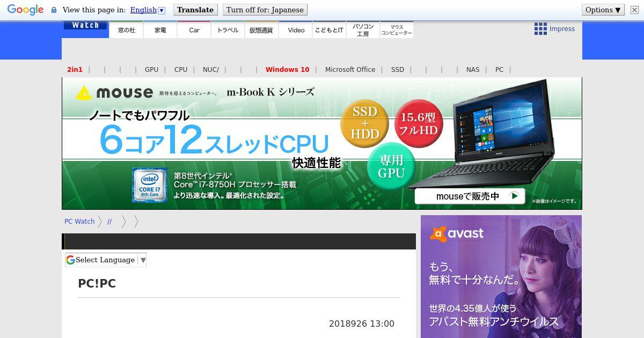Open the マウスコンピューター site tab
Viewport: 644px width, 338px height.
click(397, 30)
